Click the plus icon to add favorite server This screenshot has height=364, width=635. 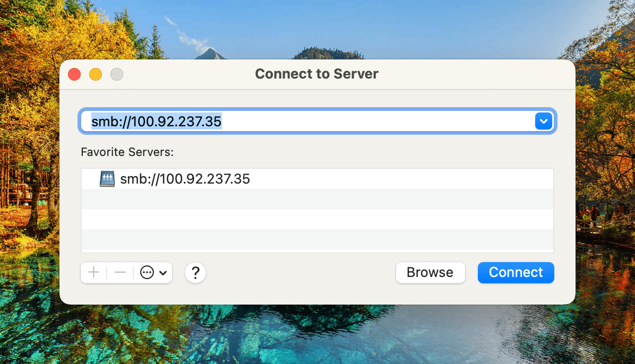(x=94, y=273)
